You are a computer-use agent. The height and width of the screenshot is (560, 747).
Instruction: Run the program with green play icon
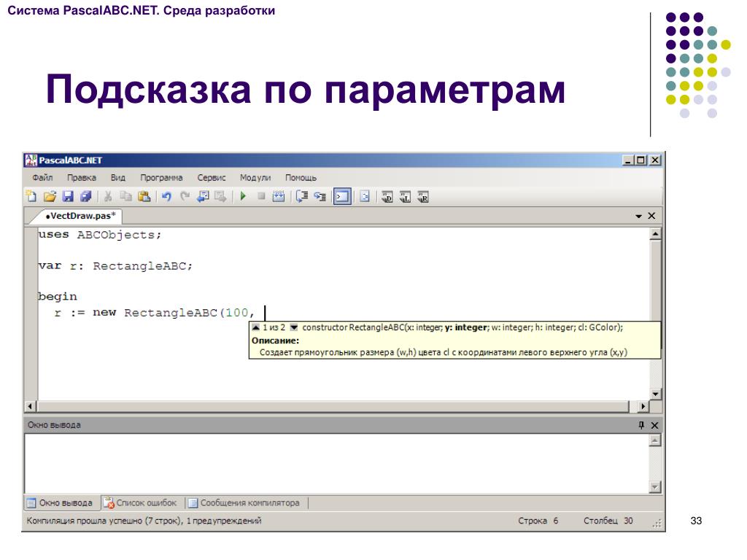click(243, 196)
